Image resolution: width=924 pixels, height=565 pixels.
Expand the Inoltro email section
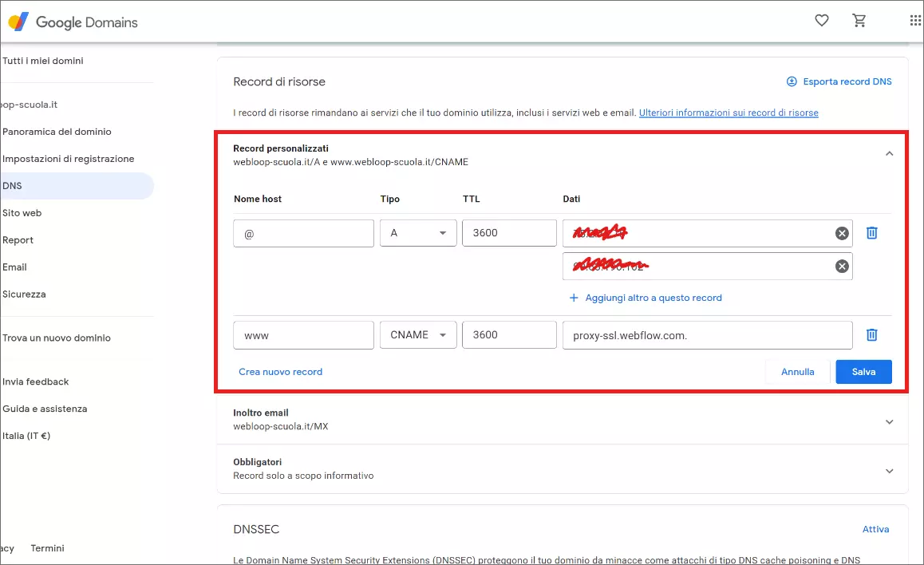[889, 422]
